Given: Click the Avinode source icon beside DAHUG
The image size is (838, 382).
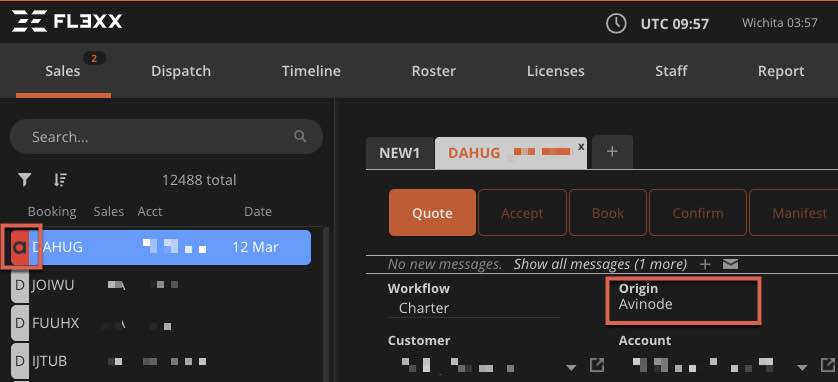Looking at the screenshot, I should coord(20,247).
